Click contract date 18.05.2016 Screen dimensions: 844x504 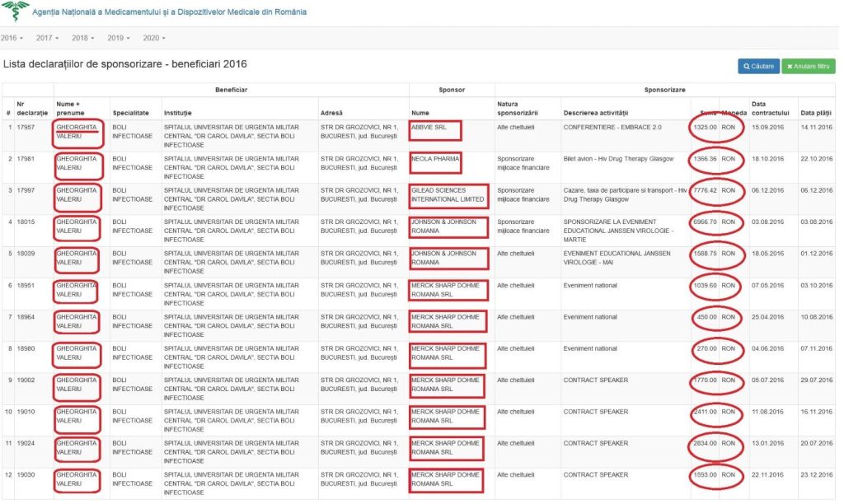[x=768, y=254]
